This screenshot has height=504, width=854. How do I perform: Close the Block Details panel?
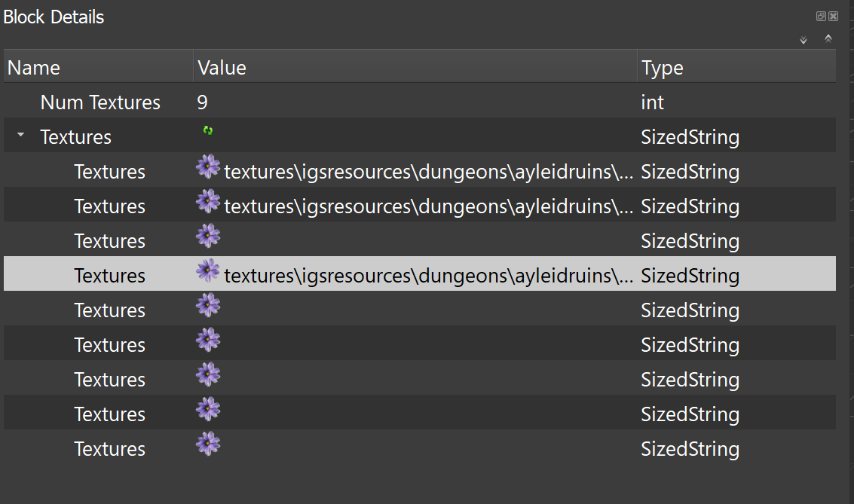[833, 17]
